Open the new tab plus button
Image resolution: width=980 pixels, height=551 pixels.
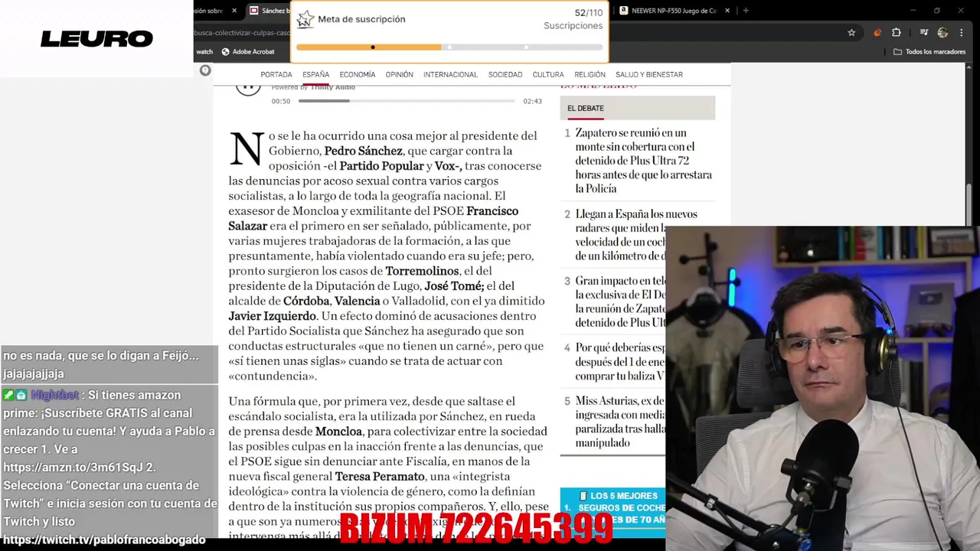point(746,11)
